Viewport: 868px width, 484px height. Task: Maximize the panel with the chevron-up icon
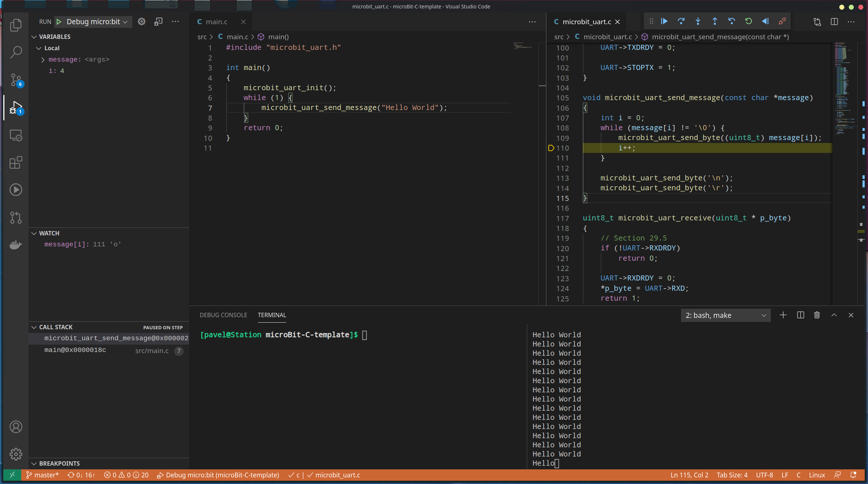coord(834,315)
